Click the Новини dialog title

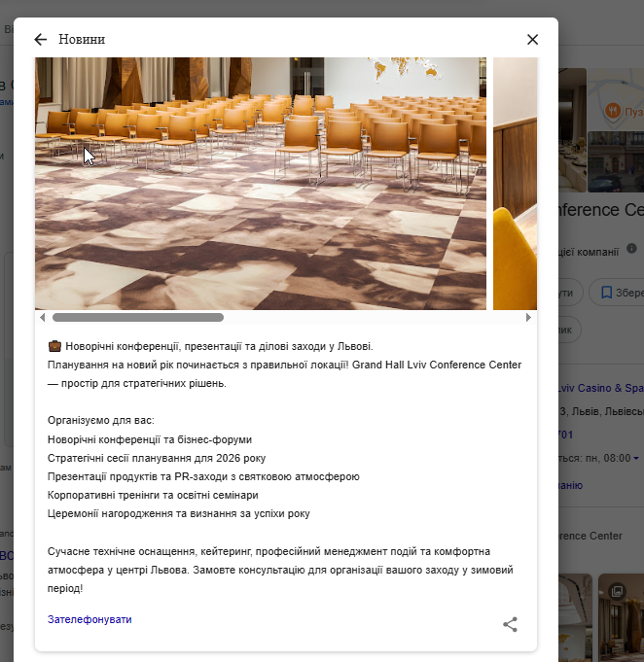point(82,39)
